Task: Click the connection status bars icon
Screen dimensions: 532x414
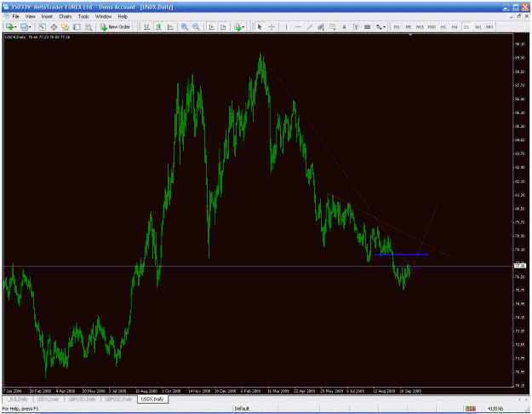Action: (470, 409)
